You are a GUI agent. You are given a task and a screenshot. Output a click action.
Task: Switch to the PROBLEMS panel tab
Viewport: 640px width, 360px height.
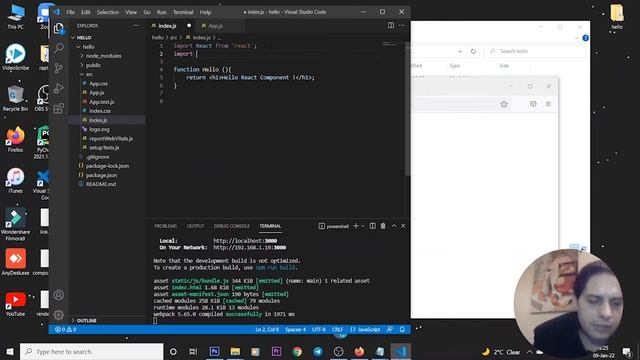[166, 226]
